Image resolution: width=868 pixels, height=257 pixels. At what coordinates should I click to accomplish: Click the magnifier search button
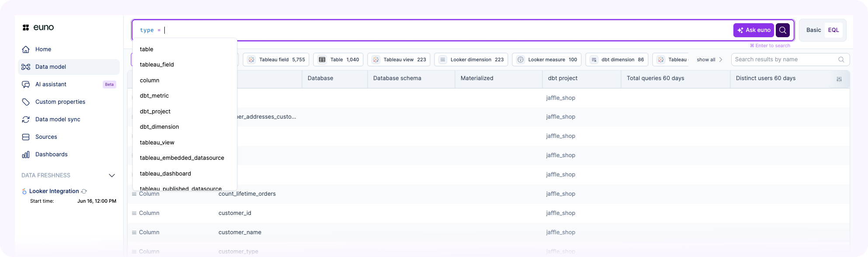[x=782, y=30]
